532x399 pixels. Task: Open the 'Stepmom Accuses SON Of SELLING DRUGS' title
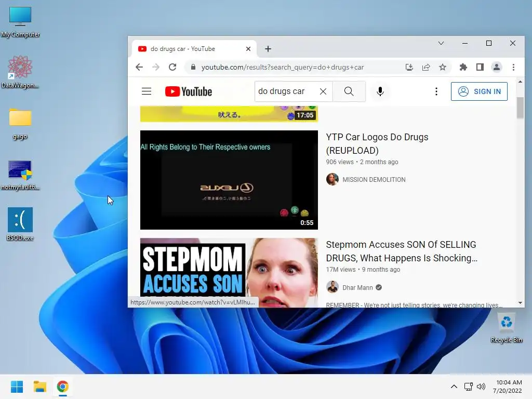tap(402, 251)
